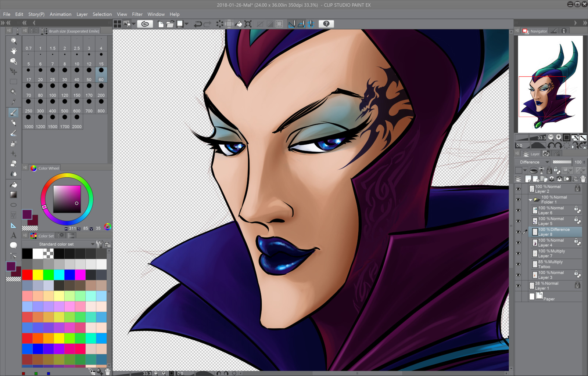Click New layer folder icon
This screenshot has height=376, width=588.
(544, 179)
